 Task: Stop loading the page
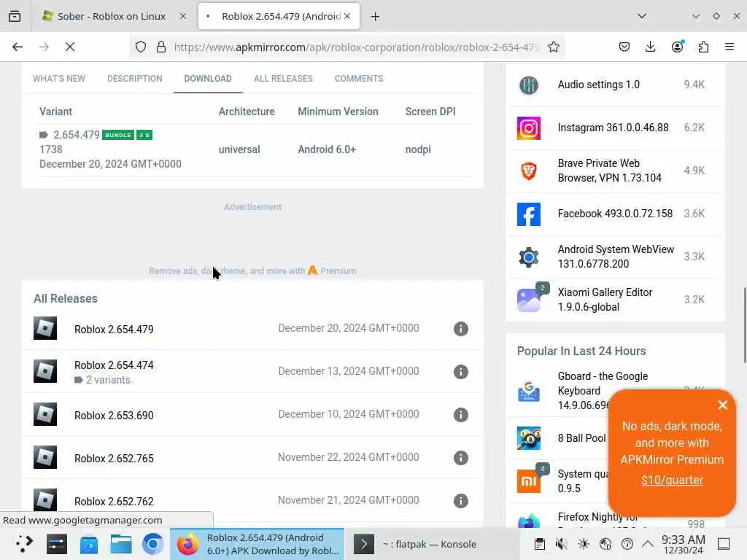[x=70, y=47]
